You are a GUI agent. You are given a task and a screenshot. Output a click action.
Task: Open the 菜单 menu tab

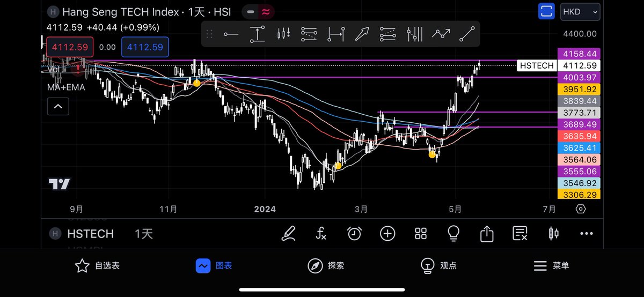[x=551, y=265]
